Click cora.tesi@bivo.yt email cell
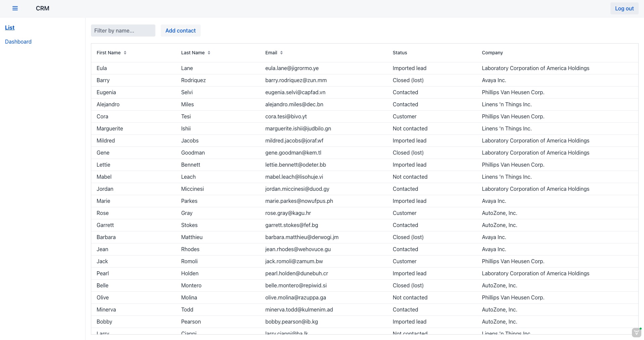644x340 pixels. coord(286,116)
